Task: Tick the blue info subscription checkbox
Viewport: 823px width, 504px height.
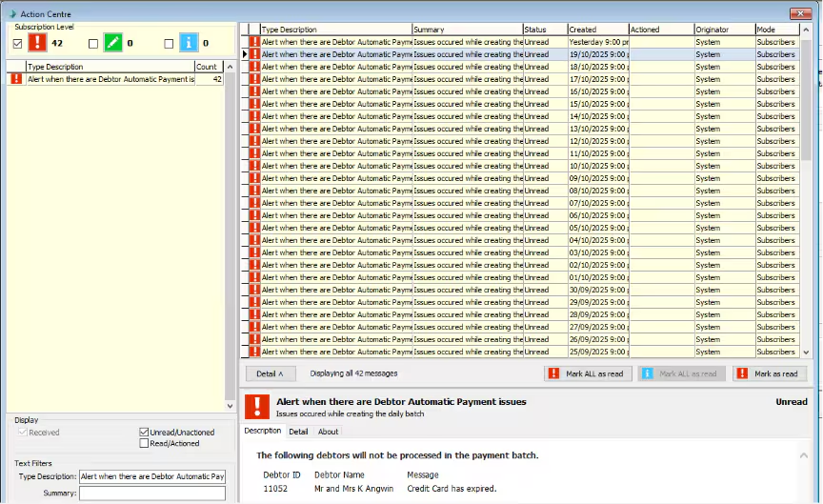Action: [x=169, y=44]
